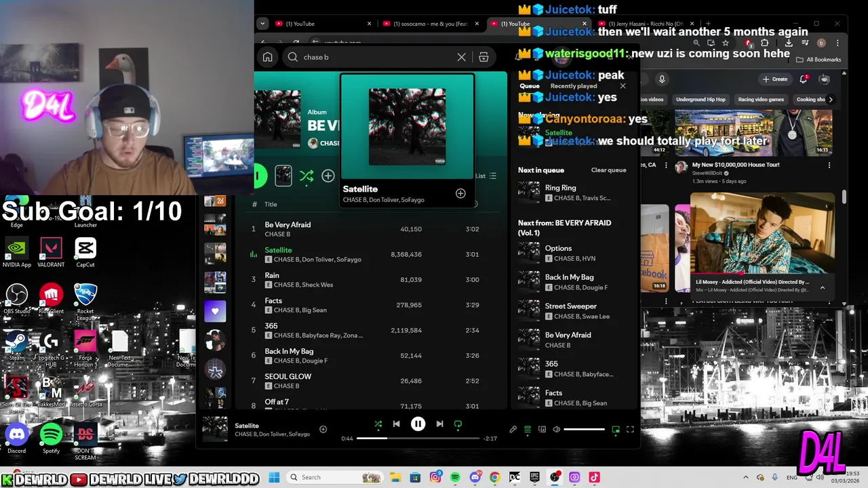The height and width of the screenshot is (488, 868).
Task: Open Chrome extensions puzzle icon
Action: click(x=765, y=43)
